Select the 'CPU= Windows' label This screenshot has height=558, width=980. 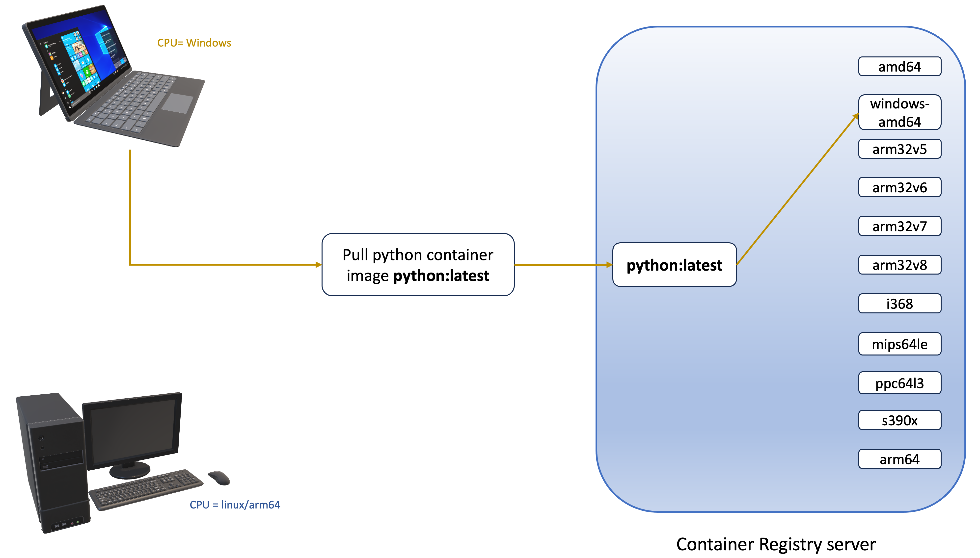[194, 43]
